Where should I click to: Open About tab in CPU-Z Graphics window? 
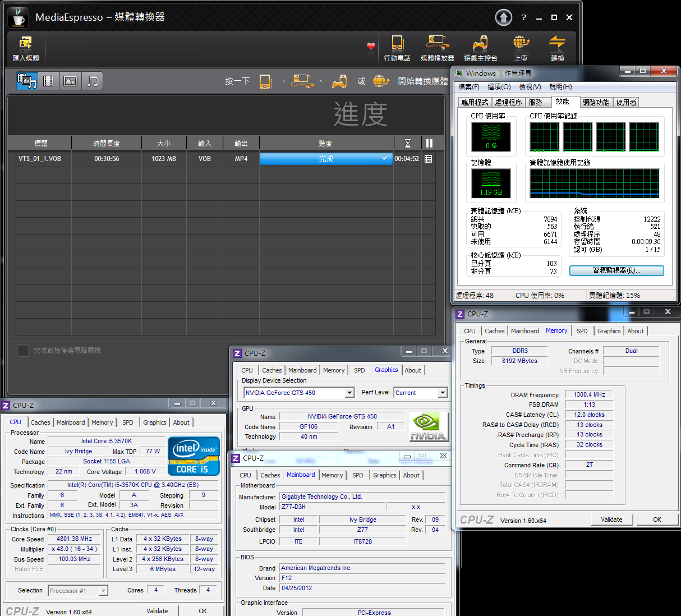click(x=413, y=370)
